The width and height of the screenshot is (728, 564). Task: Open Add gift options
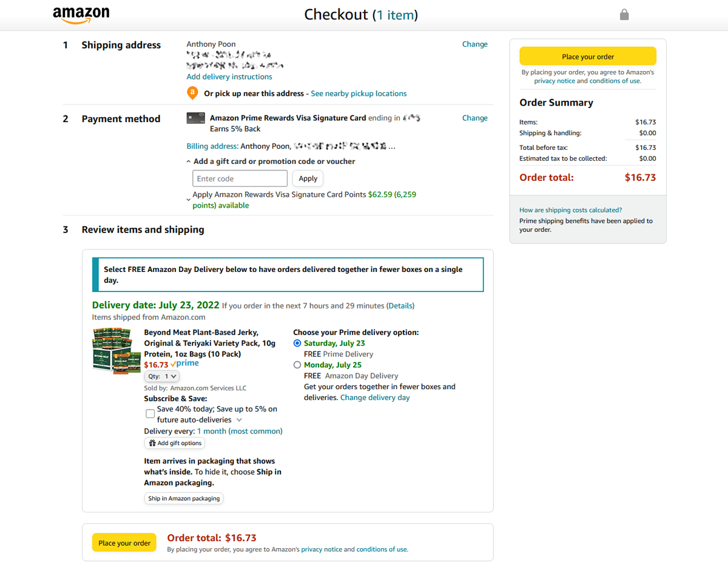coord(175,443)
